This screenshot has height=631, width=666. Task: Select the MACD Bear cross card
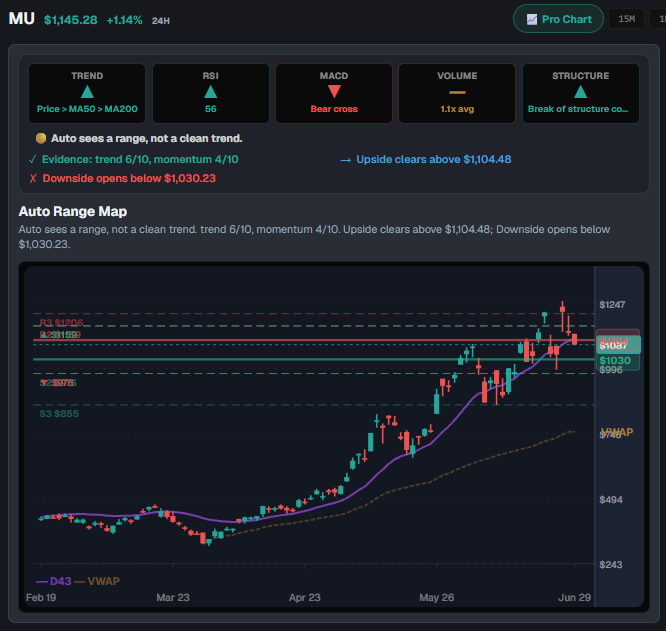(334, 93)
